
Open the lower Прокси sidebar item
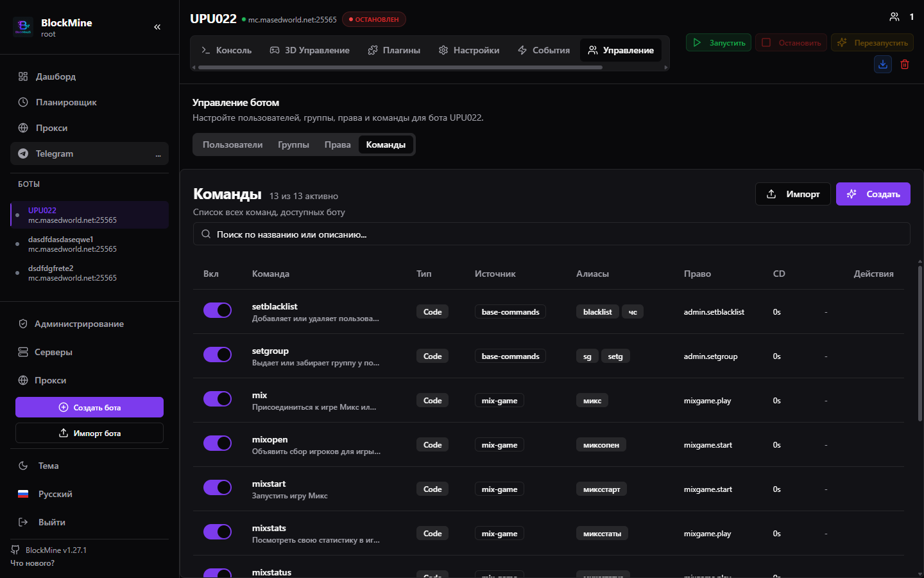coord(89,380)
